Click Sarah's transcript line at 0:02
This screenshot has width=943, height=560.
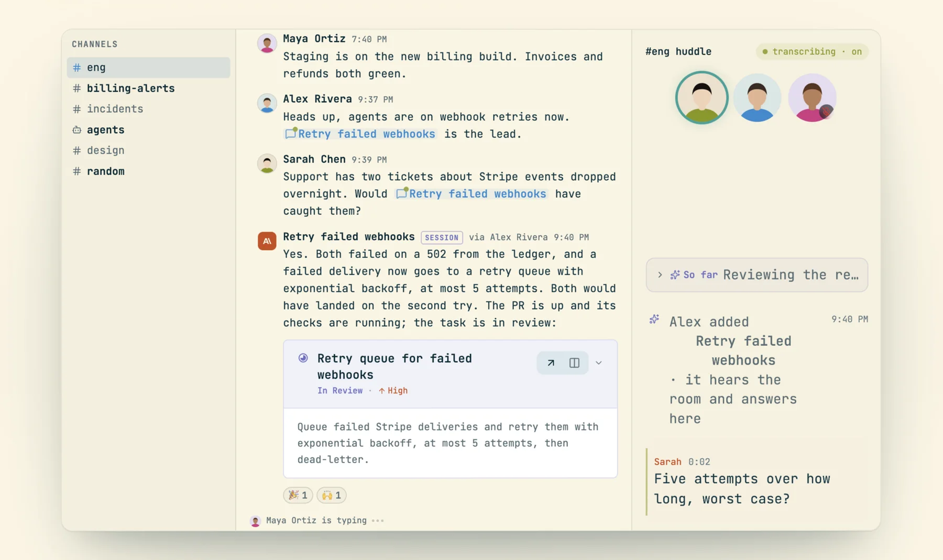click(757, 481)
